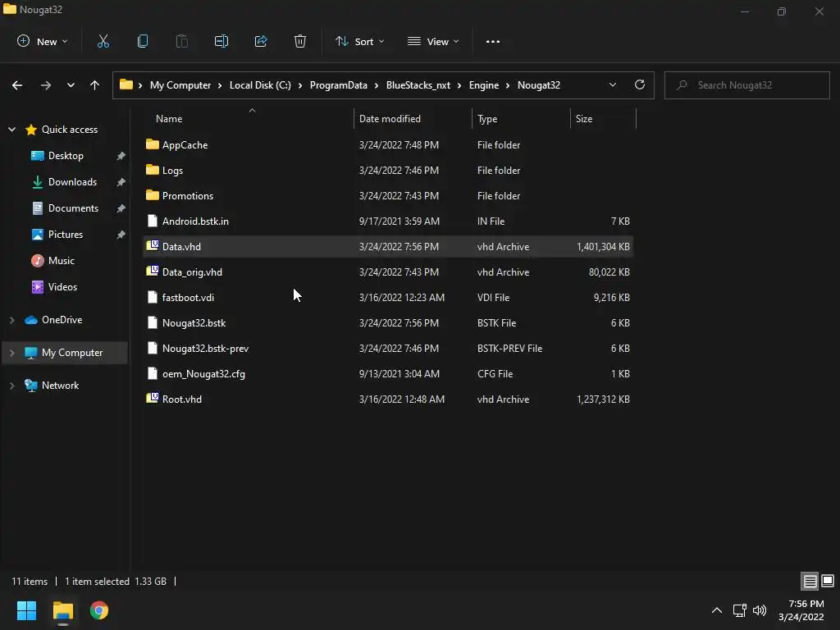This screenshot has height=630, width=840.
Task: Click Nougat32 in the breadcrumb path
Action: point(539,85)
